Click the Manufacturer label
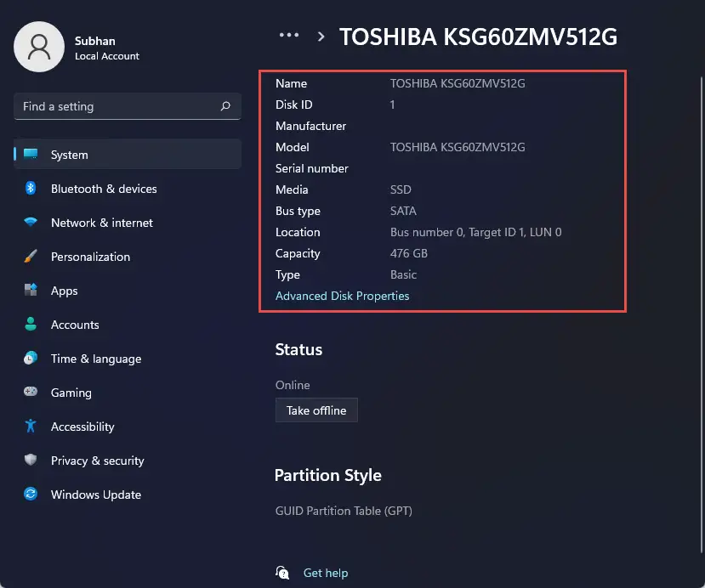The height and width of the screenshot is (588, 705). point(311,126)
